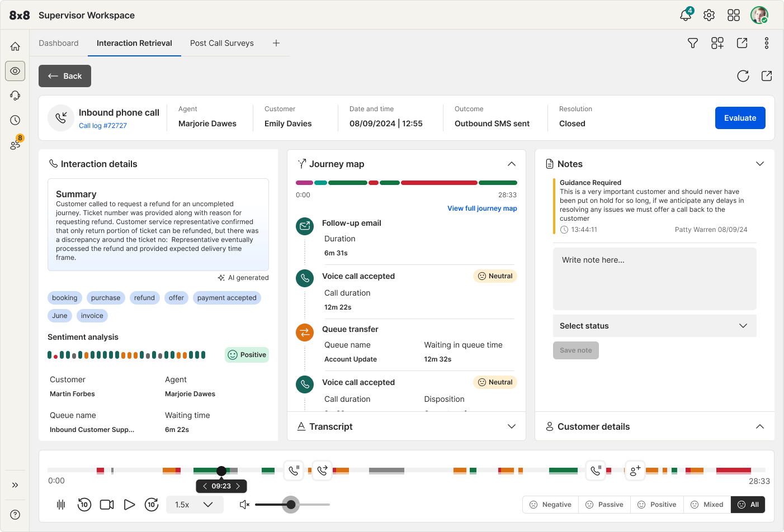Click the video camera icon
The width and height of the screenshot is (784, 532).
pos(107,505)
